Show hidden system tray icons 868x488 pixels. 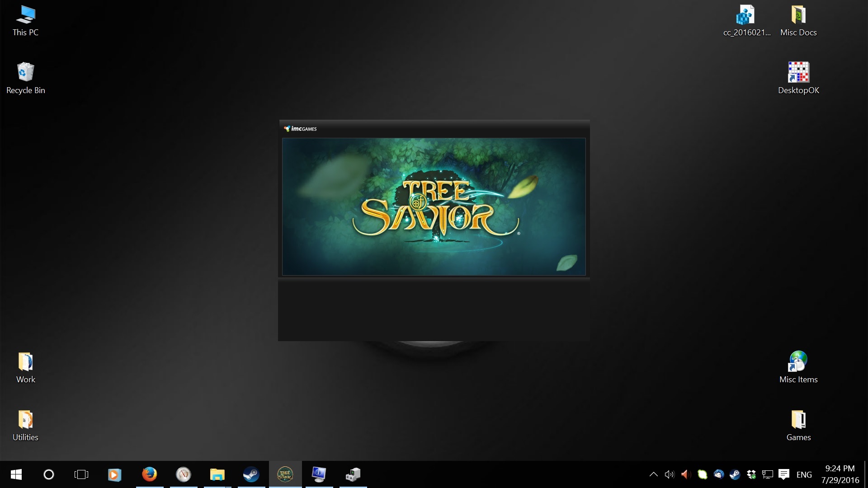coord(653,474)
